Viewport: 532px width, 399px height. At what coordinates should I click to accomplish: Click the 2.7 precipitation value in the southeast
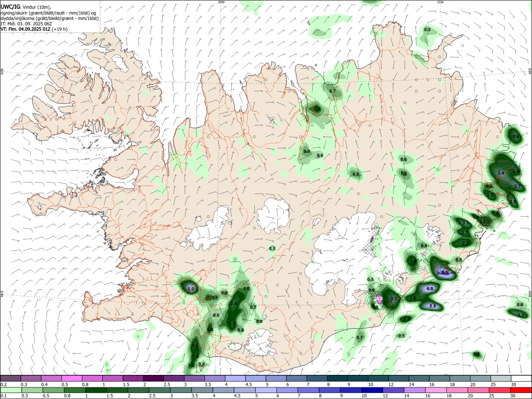465,234
